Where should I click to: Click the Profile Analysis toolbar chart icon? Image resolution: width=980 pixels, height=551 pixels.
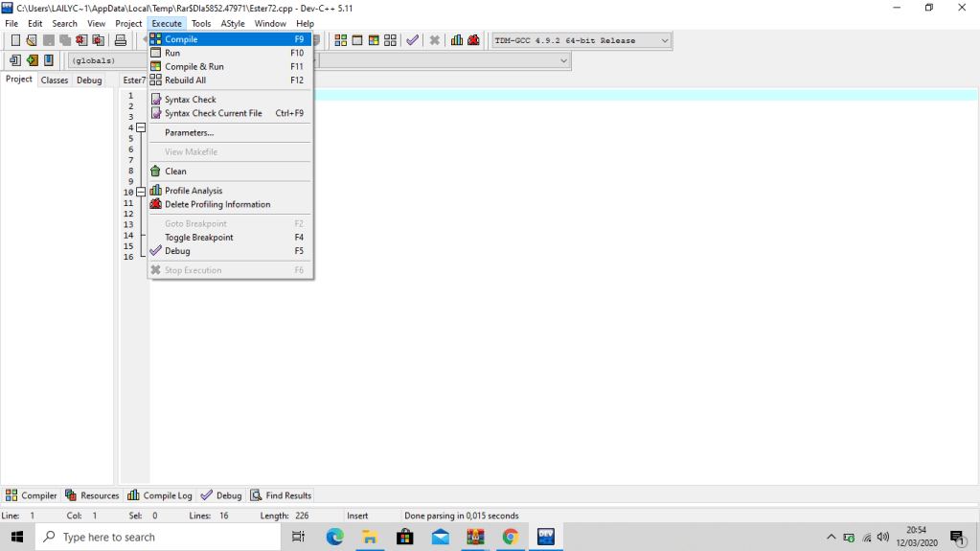(457, 40)
